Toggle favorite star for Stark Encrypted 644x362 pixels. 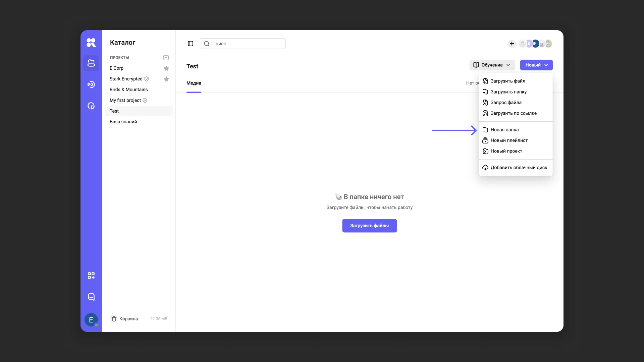[166, 79]
